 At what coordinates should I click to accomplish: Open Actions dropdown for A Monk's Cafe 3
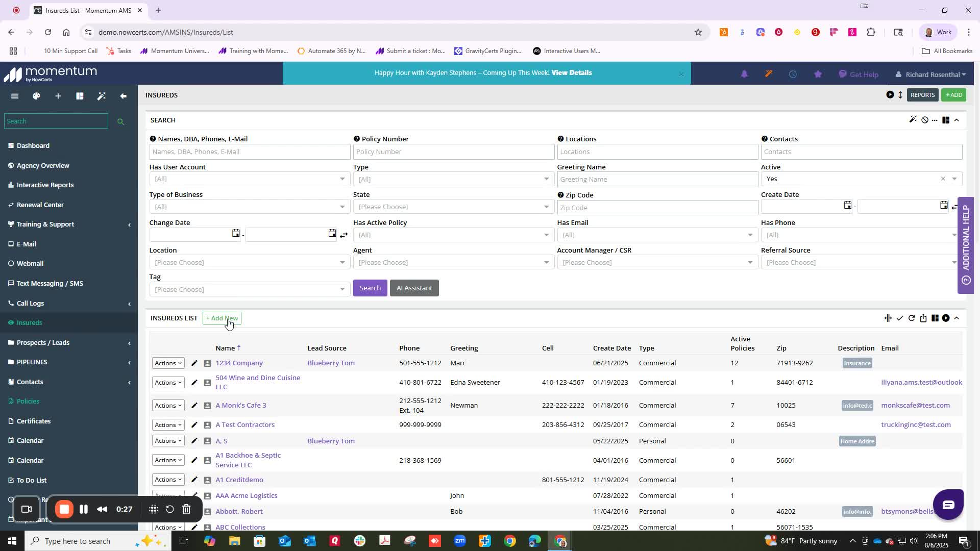pos(168,406)
